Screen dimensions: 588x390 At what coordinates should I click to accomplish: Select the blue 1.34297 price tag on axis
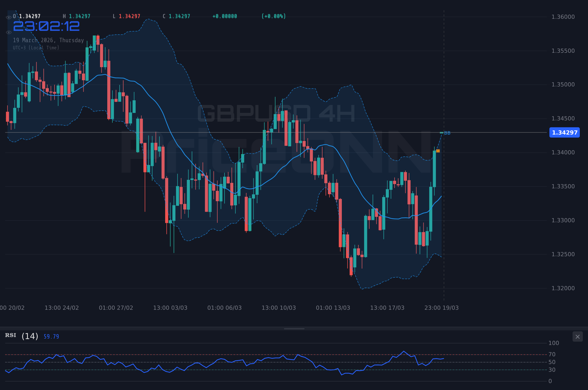[x=564, y=133]
